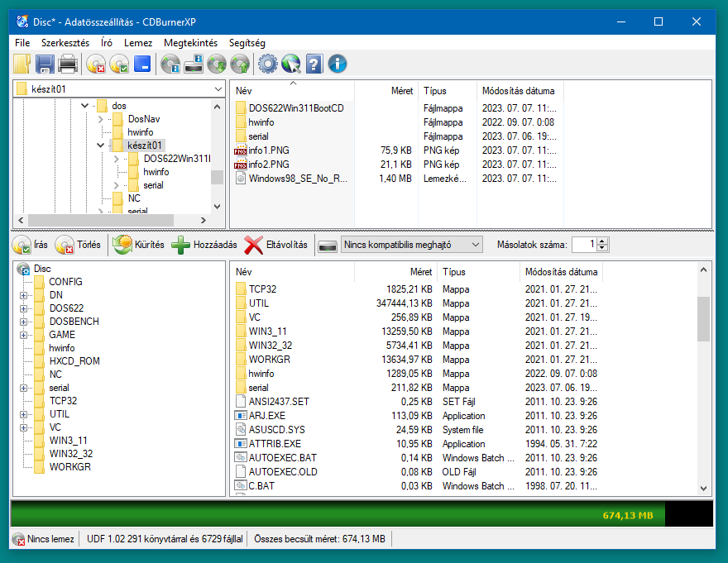Click the Hozzáadás add button
Screen dimensions: 728x563
(x=204, y=245)
